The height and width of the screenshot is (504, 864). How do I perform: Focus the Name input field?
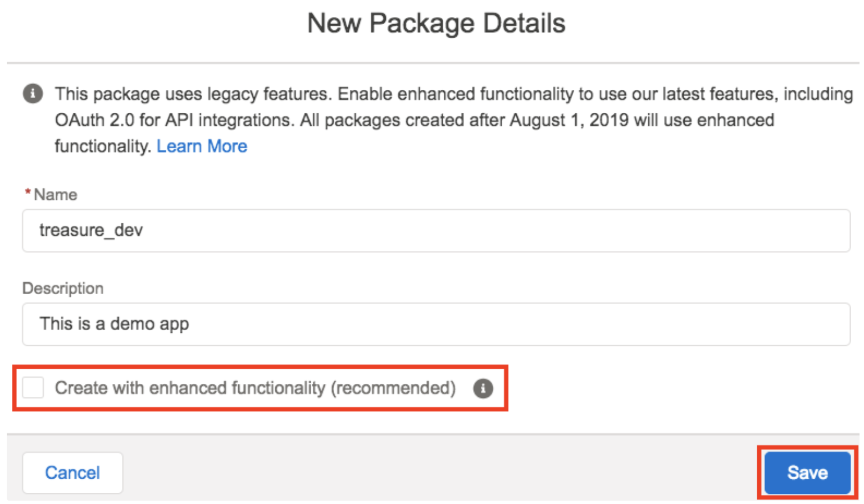[436, 231]
